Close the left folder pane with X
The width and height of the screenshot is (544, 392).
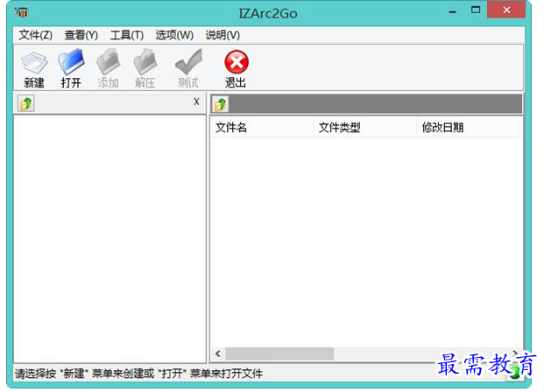[196, 101]
